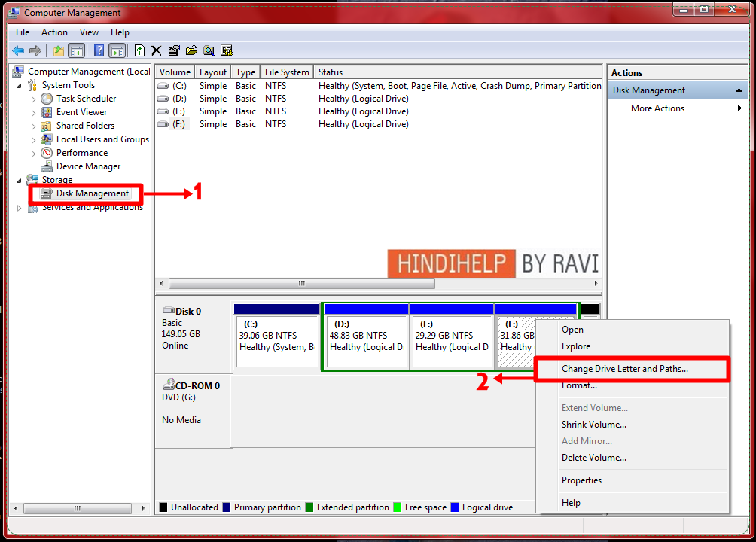Click the Device Manager icon in tree
This screenshot has width=756, height=542.
(x=46, y=166)
